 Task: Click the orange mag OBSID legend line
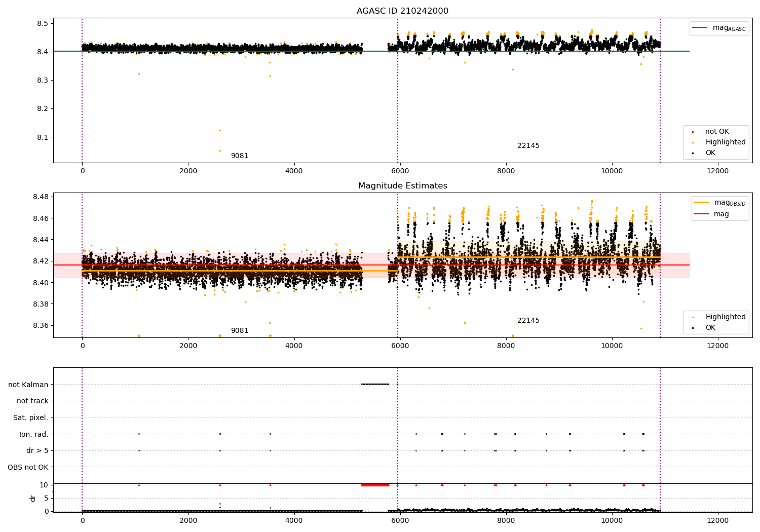pos(702,203)
